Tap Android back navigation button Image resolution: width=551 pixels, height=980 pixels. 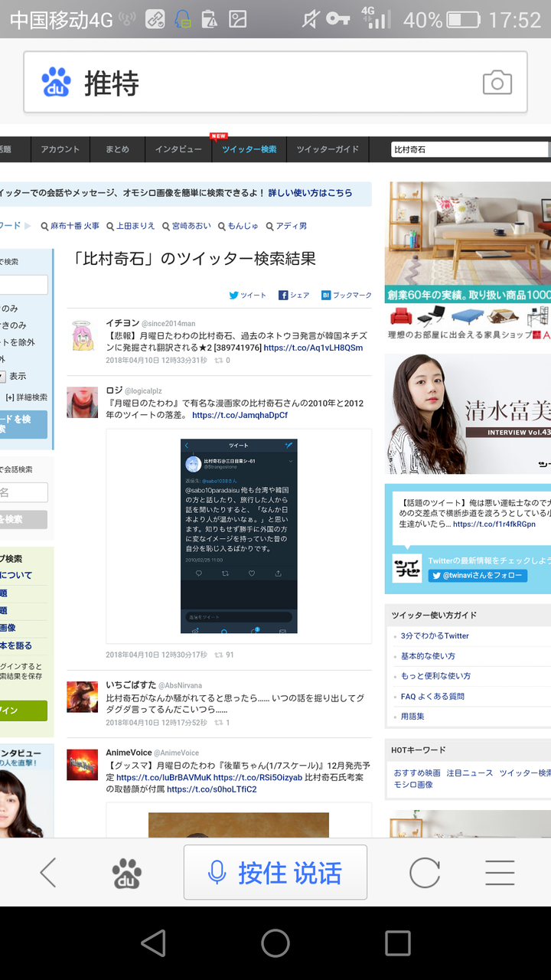pyautogui.click(x=154, y=943)
